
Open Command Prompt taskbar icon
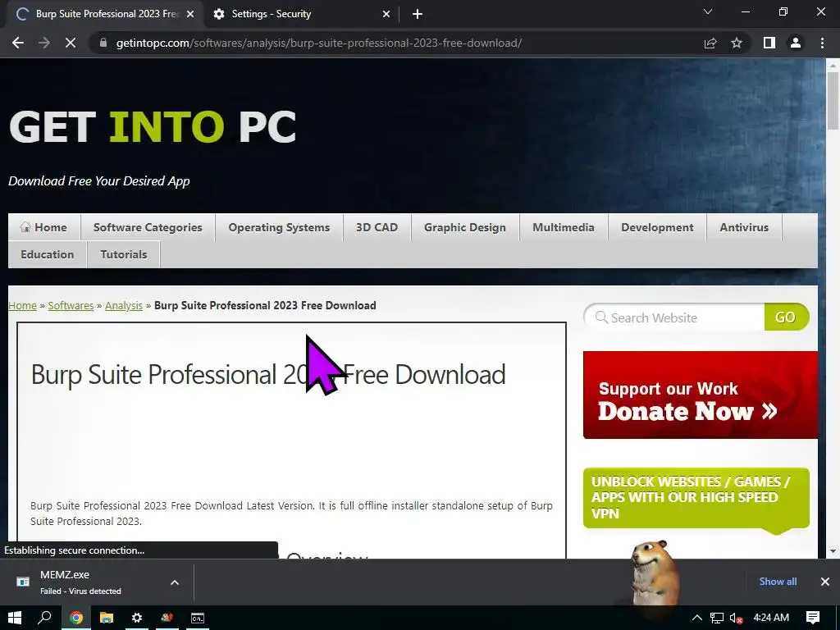(198, 618)
